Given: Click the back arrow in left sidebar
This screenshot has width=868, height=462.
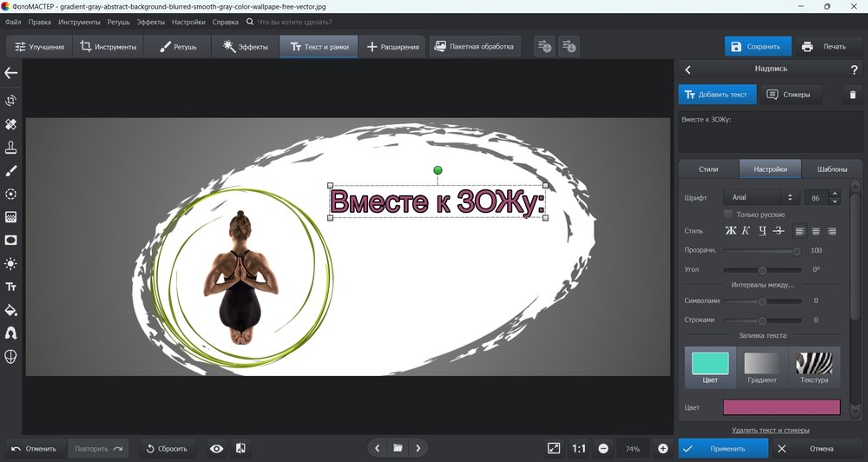Looking at the screenshot, I should pos(11,74).
